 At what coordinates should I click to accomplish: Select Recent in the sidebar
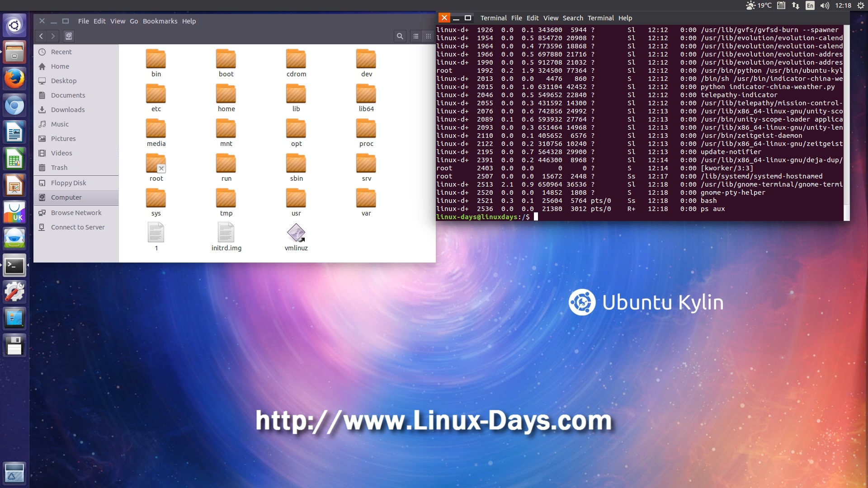pyautogui.click(x=76, y=52)
